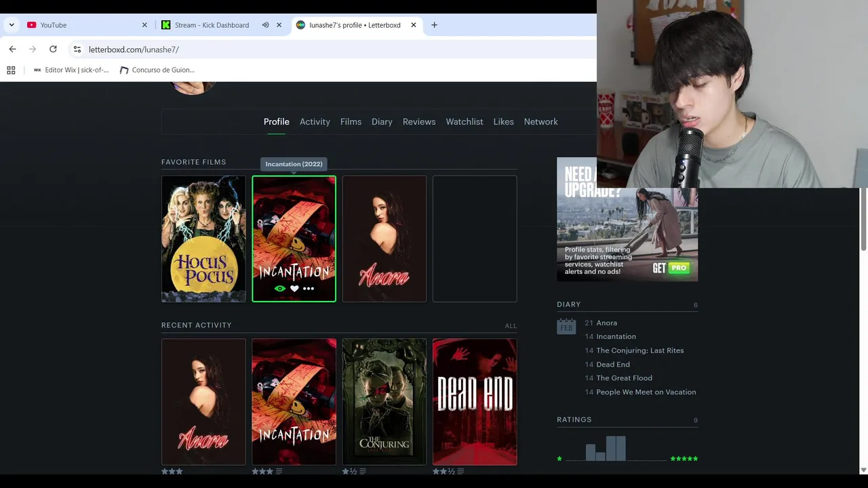This screenshot has height=488, width=868.
Task: Mute the Kick Dashboard tab audio icon
Action: [265, 25]
